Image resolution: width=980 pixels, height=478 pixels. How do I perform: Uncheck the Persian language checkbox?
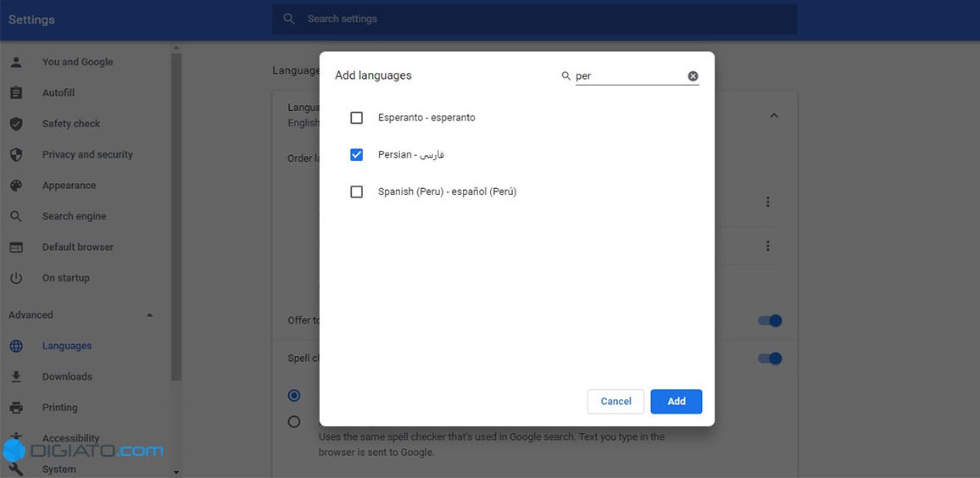point(357,154)
